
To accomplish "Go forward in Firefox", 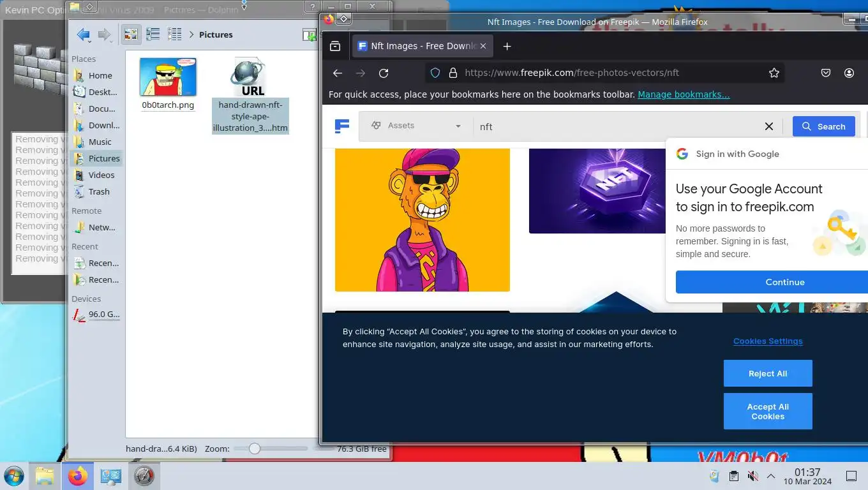I will click(x=361, y=73).
